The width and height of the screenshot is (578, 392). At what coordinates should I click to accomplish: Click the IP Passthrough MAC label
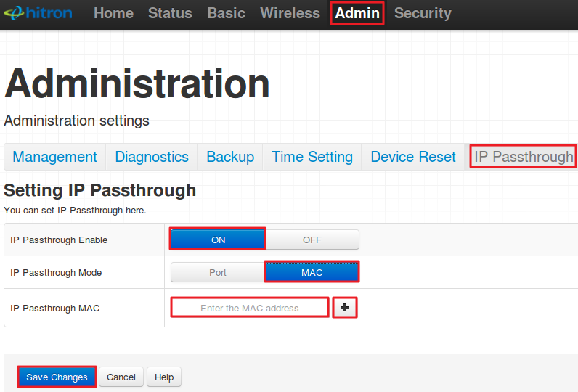click(55, 309)
